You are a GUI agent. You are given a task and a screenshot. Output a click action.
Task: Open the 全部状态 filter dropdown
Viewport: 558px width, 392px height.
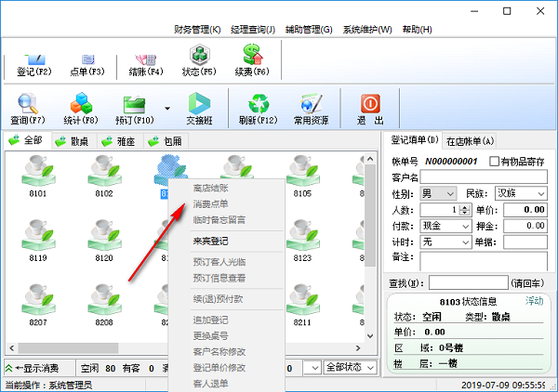tap(350, 368)
